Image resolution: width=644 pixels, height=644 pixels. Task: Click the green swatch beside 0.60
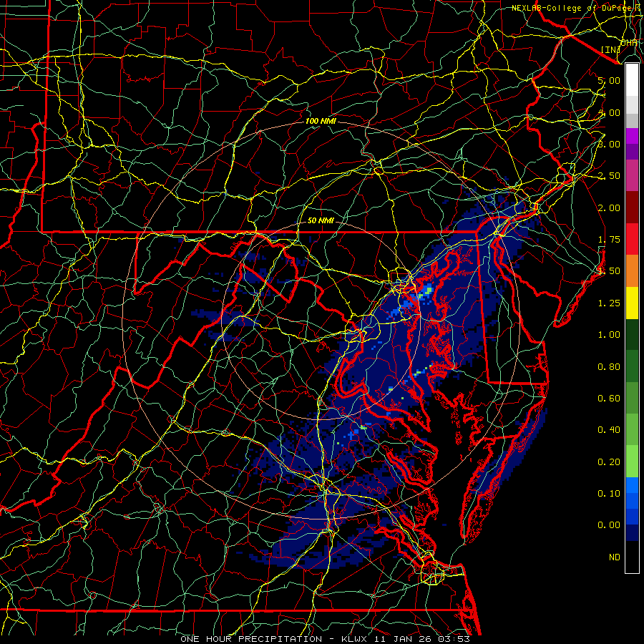(632, 398)
